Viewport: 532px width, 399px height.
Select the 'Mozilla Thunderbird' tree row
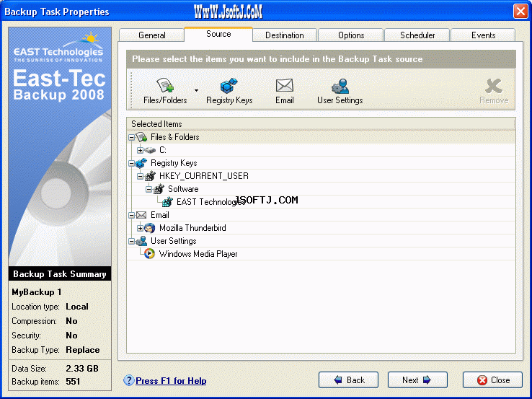click(x=321, y=228)
